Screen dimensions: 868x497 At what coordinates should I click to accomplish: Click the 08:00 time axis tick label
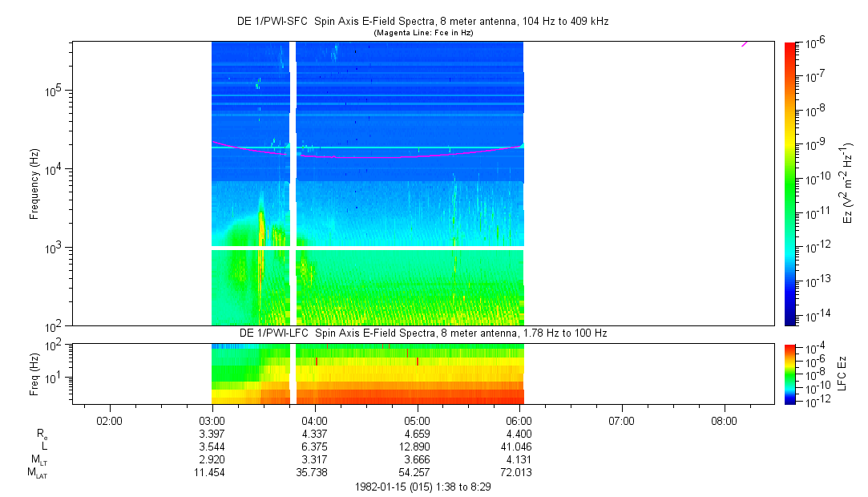[x=725, y=419]
